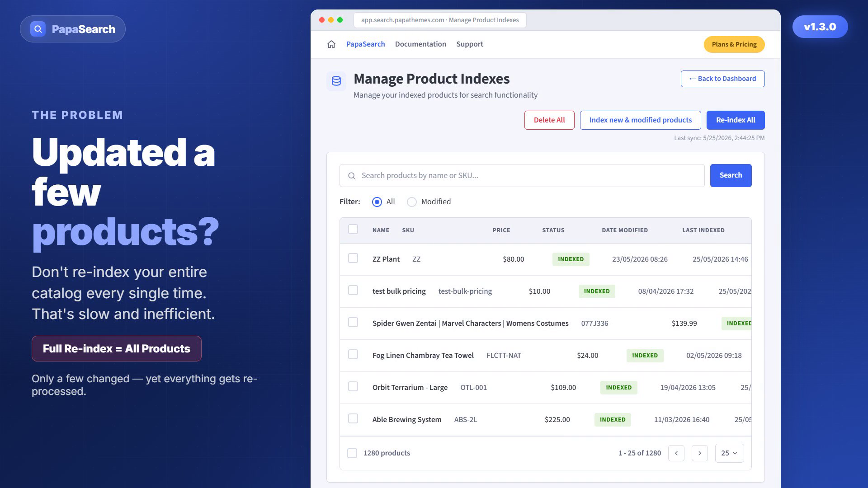The image size is (868, 488).
Task: Select the All filter radio button
Action: (x=377, y=202)
